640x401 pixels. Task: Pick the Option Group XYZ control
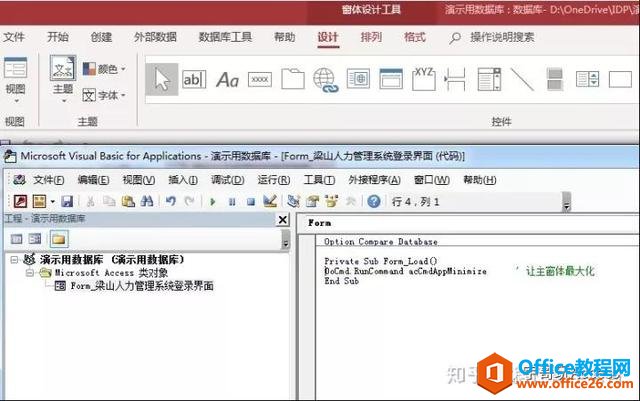(424, 79)
